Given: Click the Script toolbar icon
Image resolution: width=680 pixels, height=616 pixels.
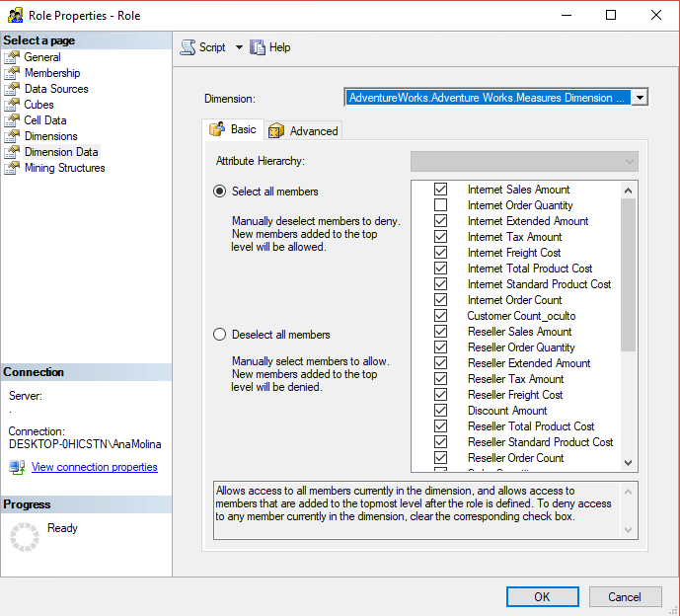Looking at the screenshot, I should coord(188,47).
